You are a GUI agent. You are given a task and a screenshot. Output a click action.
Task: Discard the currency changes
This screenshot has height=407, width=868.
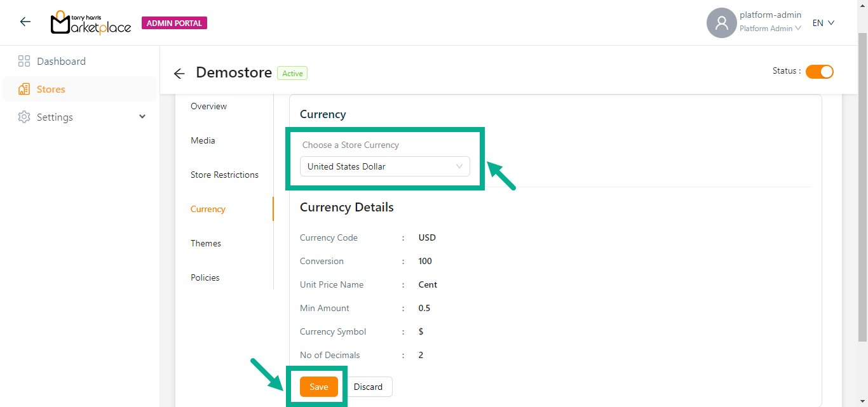(368, 387)
